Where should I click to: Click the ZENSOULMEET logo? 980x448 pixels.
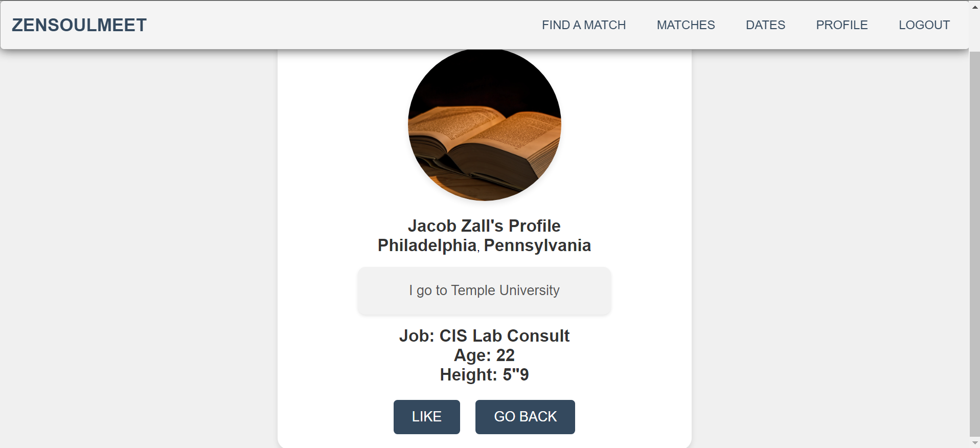79,25
